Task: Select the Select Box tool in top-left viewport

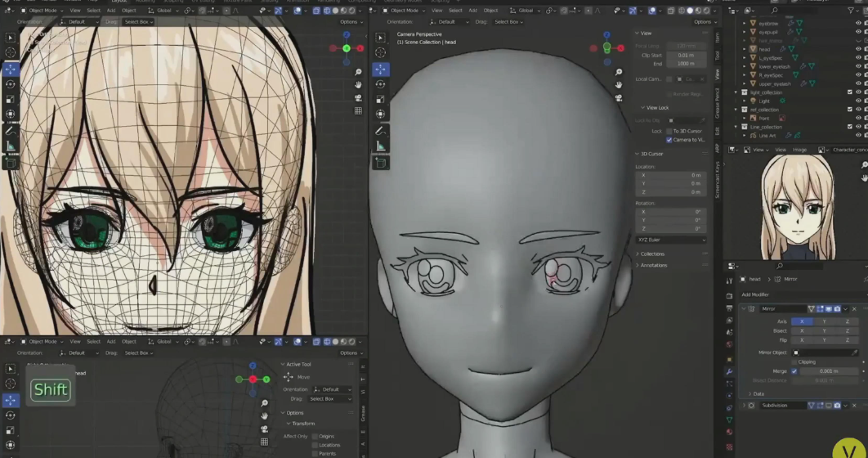Action: 11,38
